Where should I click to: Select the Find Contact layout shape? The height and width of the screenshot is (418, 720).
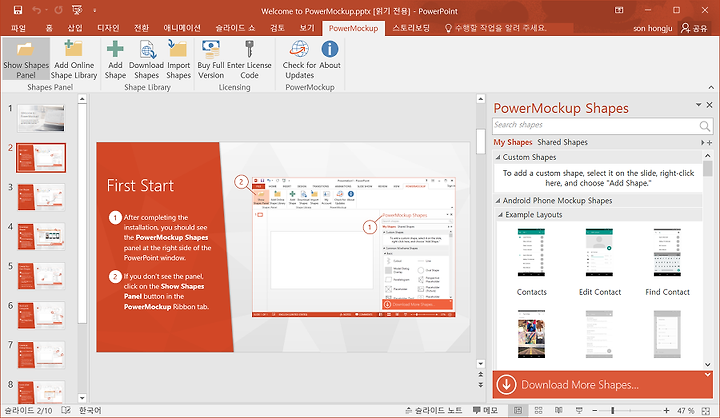(x=667, y=262)
